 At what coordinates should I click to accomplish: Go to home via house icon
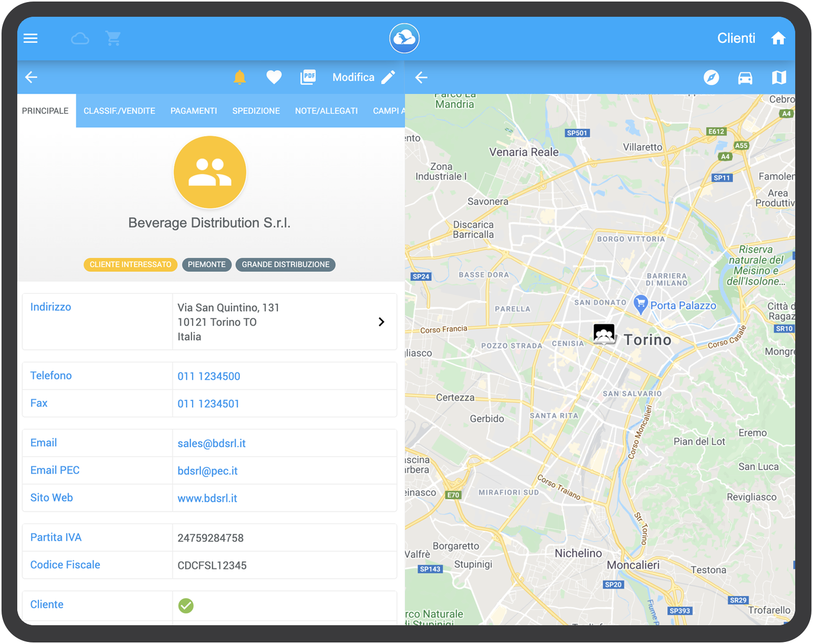point(778,38)
